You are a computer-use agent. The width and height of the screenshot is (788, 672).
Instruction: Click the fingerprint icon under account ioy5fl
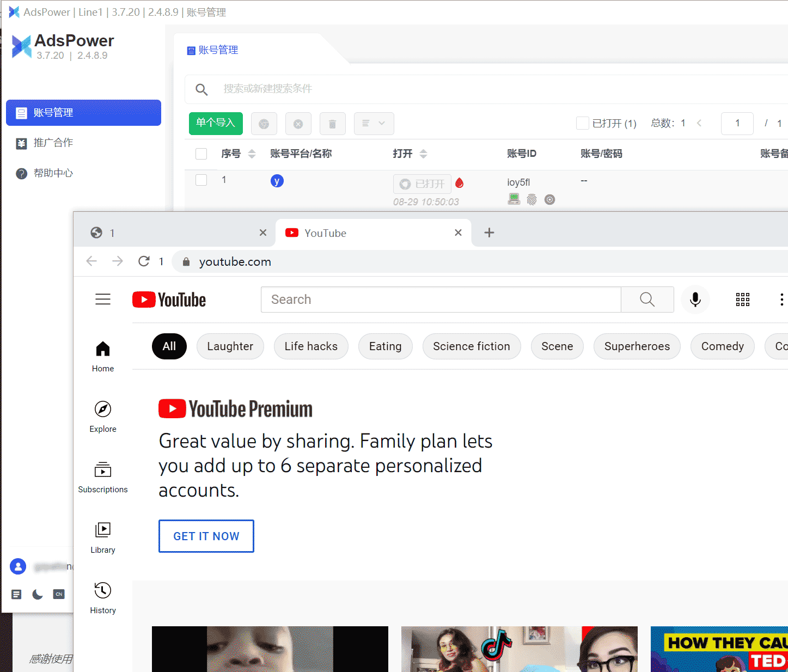(x=532, y=199)
